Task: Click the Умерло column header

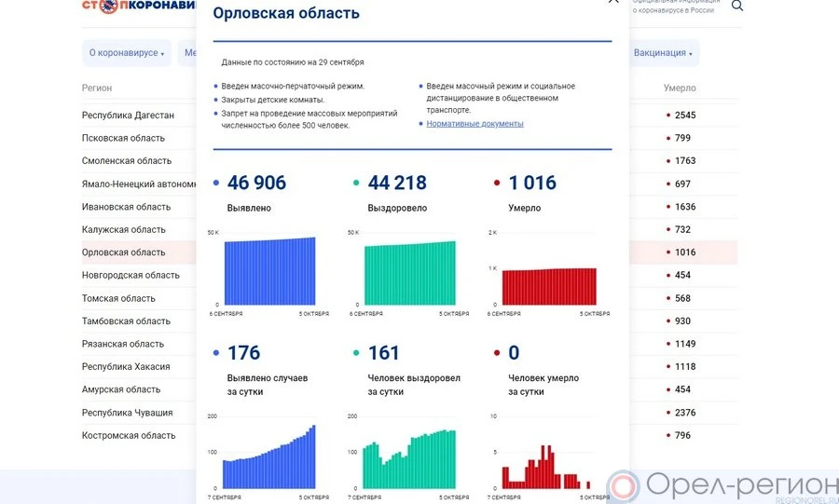Action: (x=680, y=89)
